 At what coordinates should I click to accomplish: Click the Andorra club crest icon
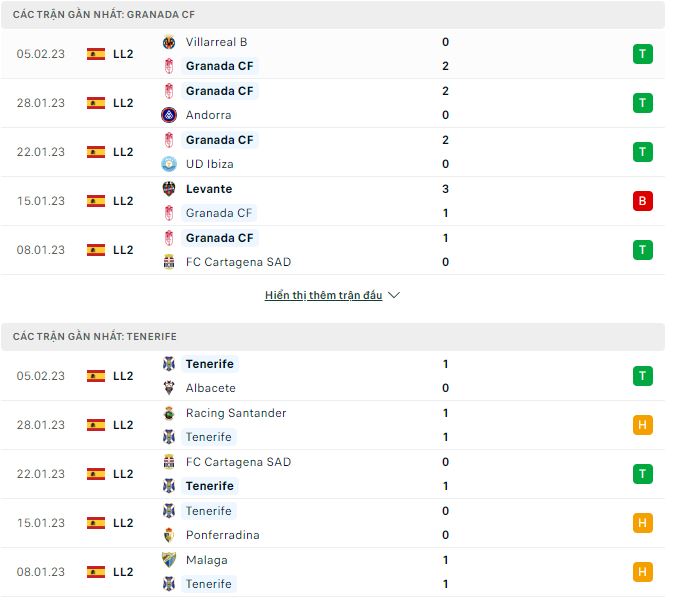(x=169, y=115)
